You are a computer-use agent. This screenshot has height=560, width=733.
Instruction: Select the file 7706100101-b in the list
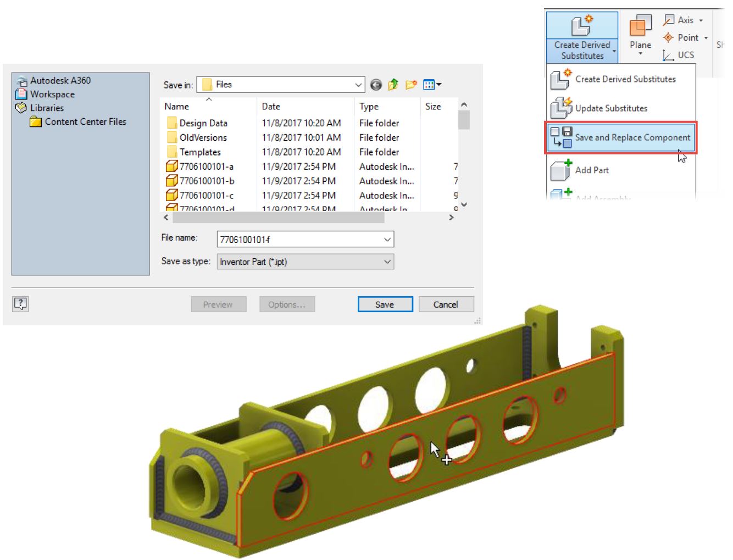pyautogui.click(x=207, y=181)
